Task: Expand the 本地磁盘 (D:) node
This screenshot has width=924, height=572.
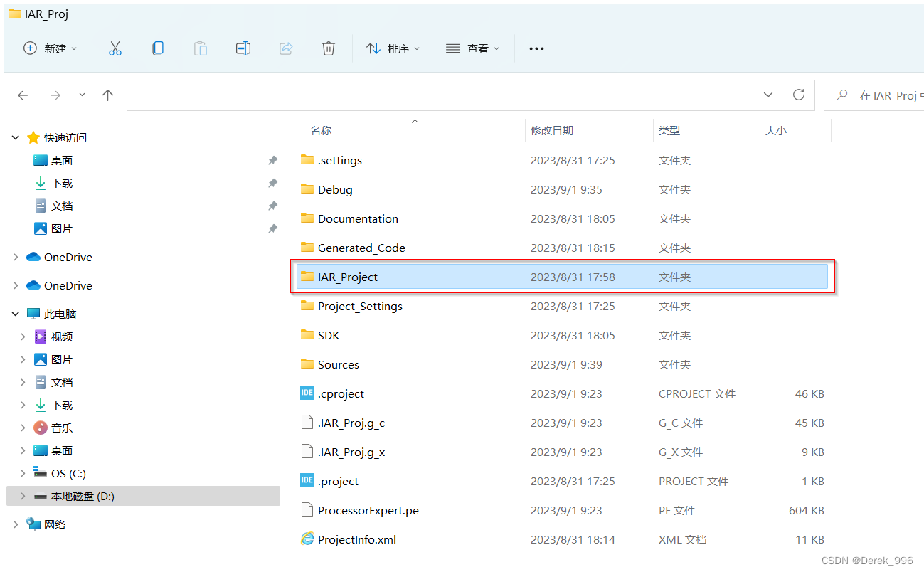Action: [23, 496]
